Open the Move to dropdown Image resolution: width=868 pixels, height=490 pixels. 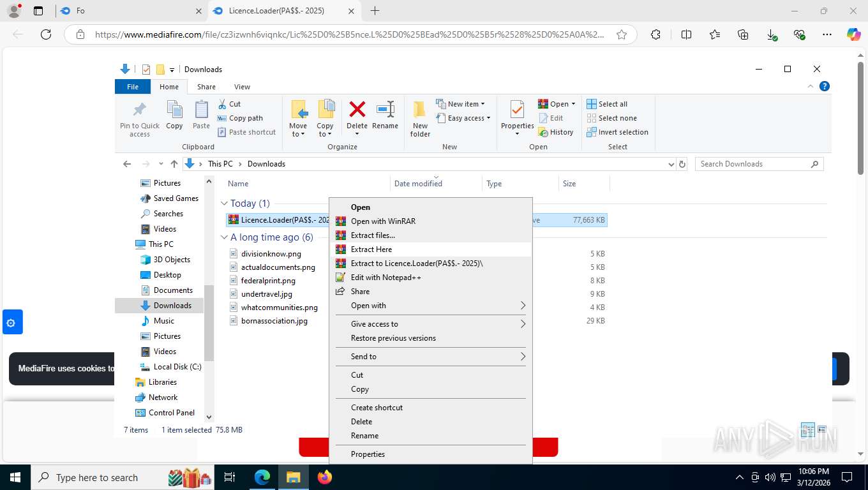(298, 130)
